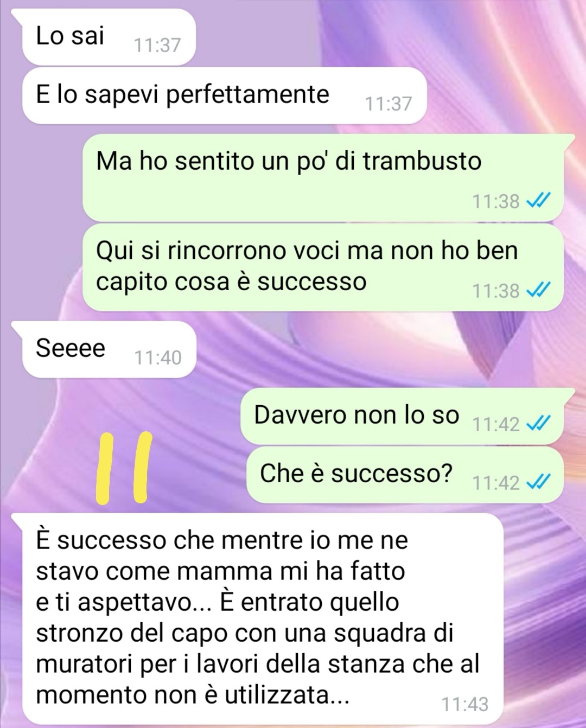Tap the "Lo sai" message bubble
Viewport: 586px width, 728px height.
(x=109, y=37)
